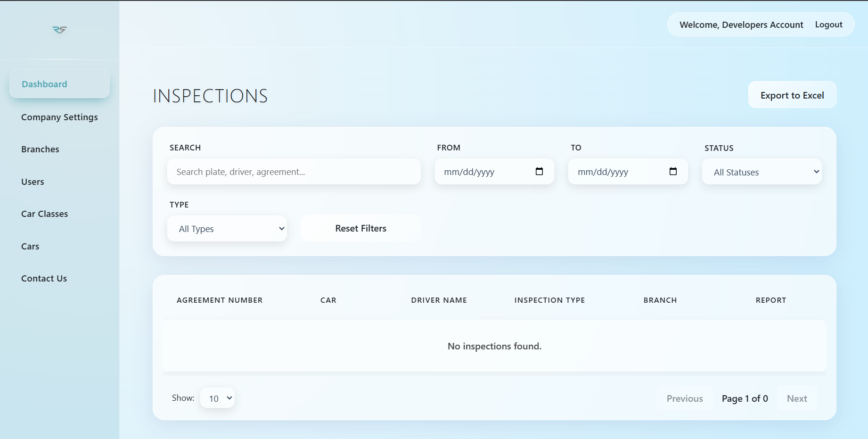Open the calendar picker in the TO field
This screenshot has width=868, height=439.
[673, 172]
